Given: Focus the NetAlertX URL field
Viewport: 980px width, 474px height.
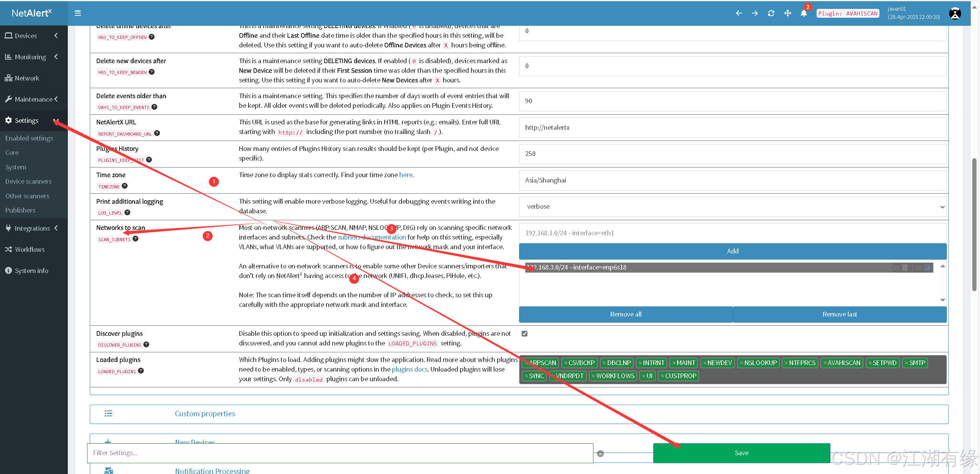Looking at the screenshot, I should [x=733, y=128].
